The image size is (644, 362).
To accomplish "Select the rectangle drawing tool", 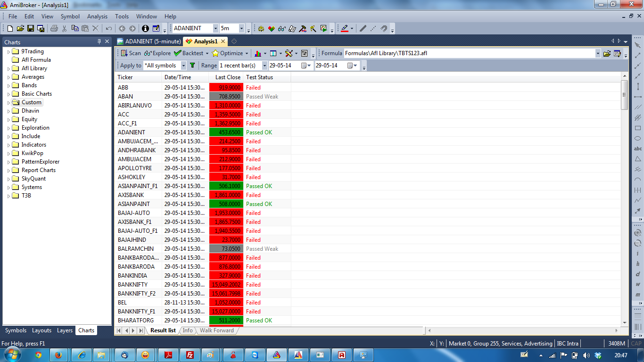I will coord(638,128).
